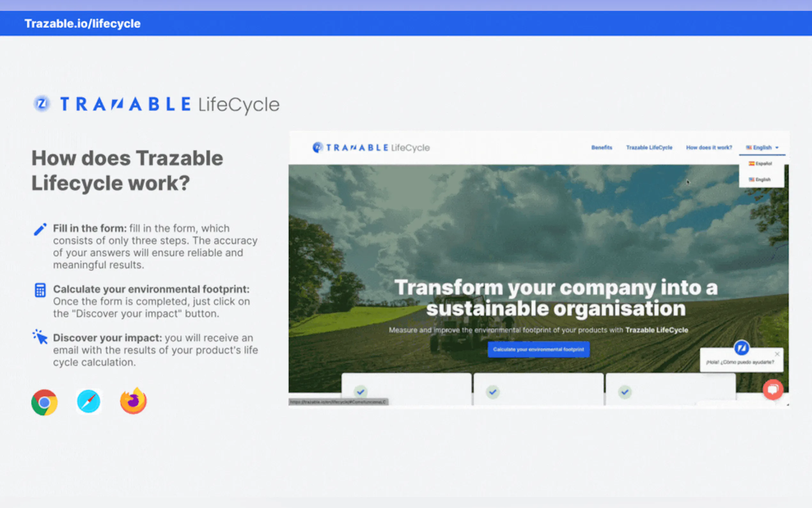Click the 'Discover your impact:' bold text
Image resolution: width=812 pixels, height=508 pixels.
pyautogui.click(x=107, y=338)
